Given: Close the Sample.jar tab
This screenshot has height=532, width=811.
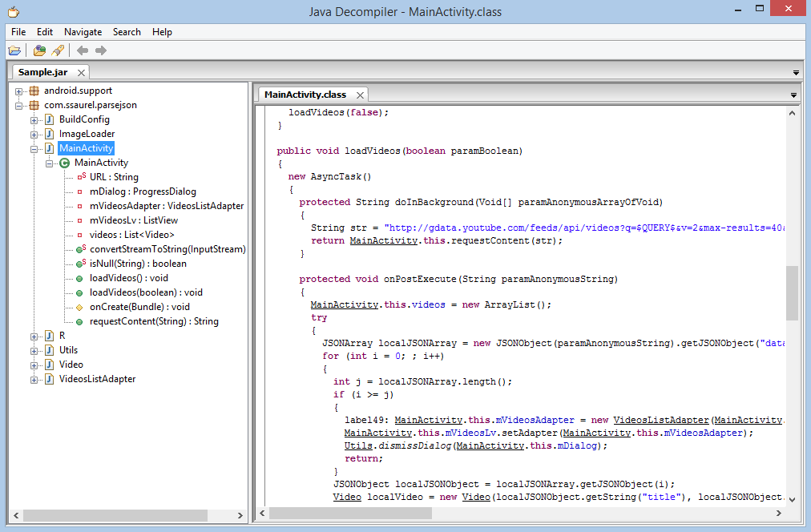Looking at the screenshot, I should point(81,72).
